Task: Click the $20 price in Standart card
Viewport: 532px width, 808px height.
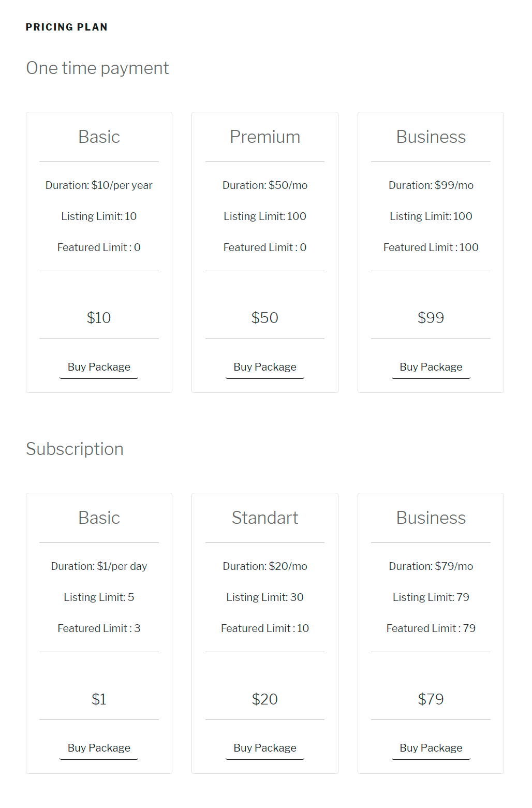Action: [x=264, y=699]
